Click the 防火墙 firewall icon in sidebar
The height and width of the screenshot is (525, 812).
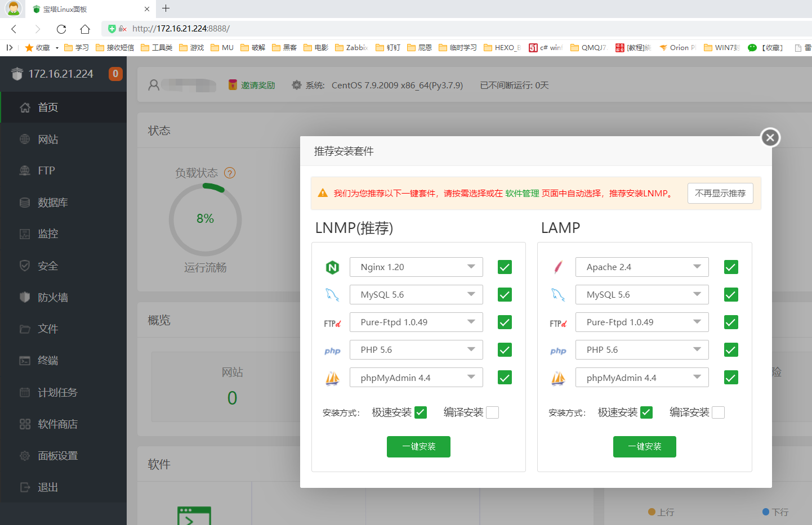pos(25,297)
